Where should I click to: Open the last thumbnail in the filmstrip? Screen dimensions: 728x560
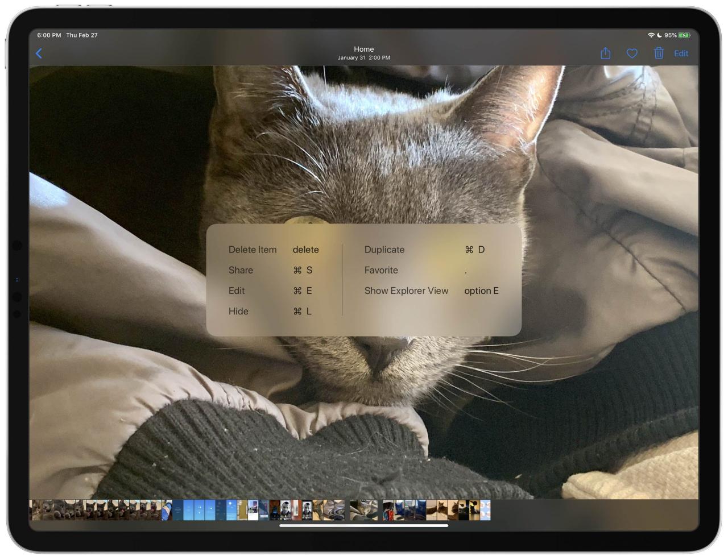click(485, 510)
